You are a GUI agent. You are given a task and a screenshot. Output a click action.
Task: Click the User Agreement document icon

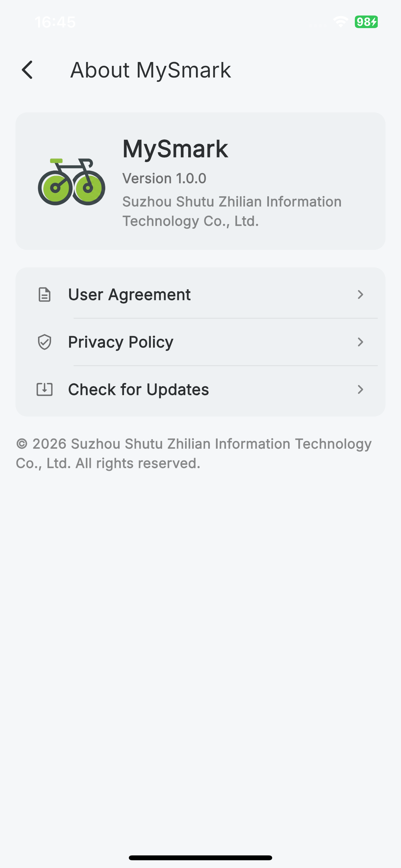click(x=45, y=294)
